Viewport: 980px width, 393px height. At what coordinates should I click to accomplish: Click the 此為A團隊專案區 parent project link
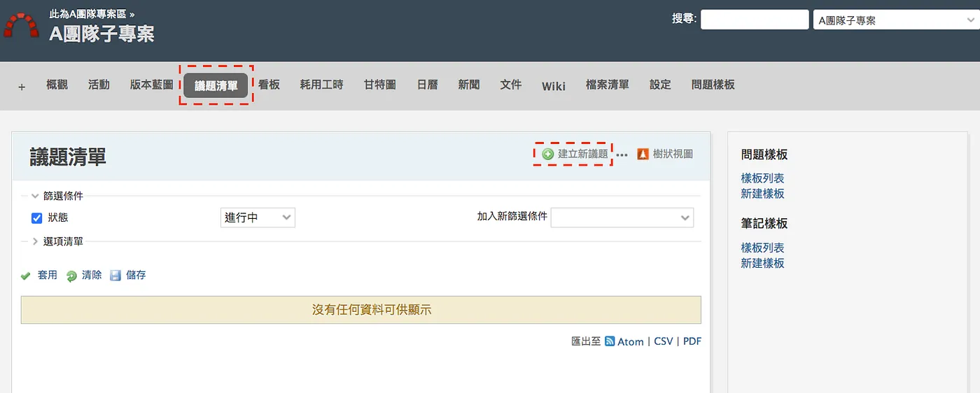point(88,14)
